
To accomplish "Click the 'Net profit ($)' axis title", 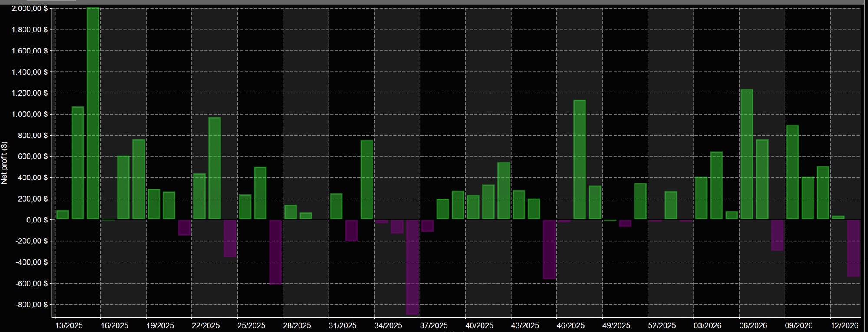I will click(4, 163).
